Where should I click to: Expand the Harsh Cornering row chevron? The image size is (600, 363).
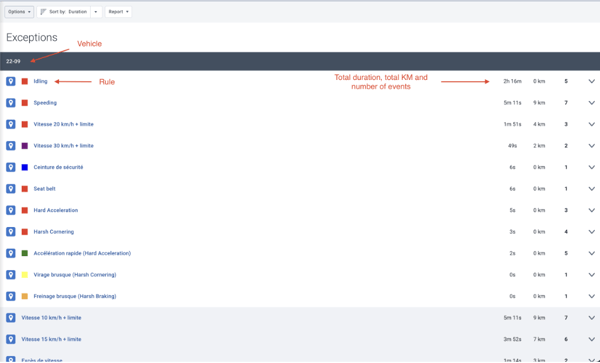tap(592, 232)
